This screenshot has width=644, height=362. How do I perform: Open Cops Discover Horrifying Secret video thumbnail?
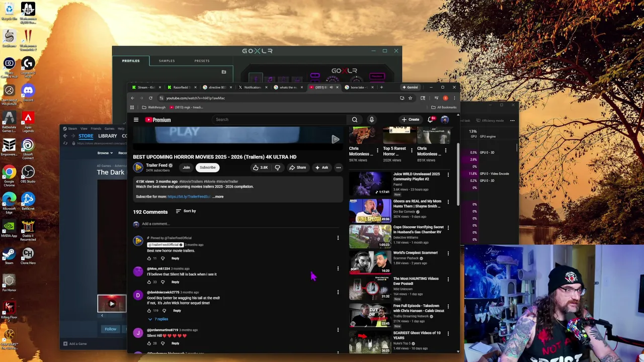tap(370, 236)
